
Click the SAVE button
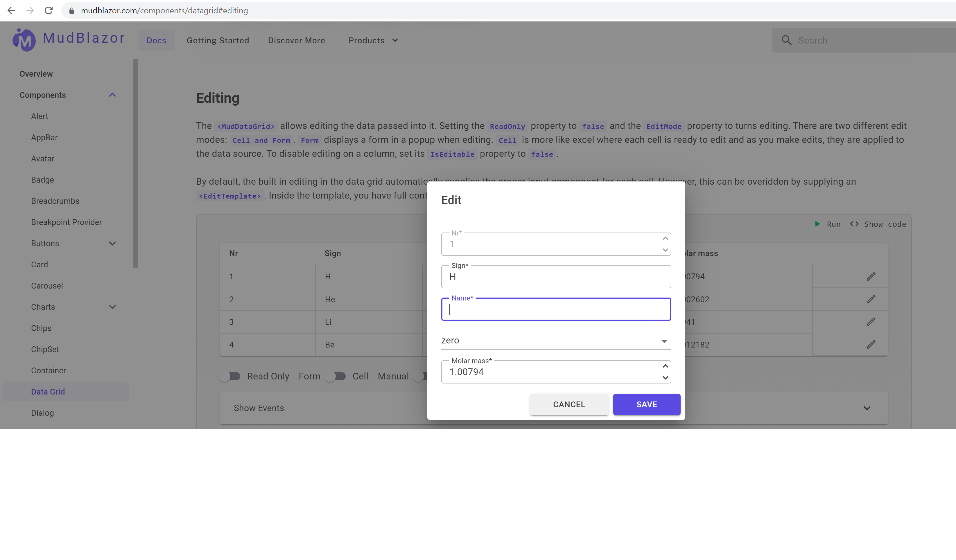point(646,405)
